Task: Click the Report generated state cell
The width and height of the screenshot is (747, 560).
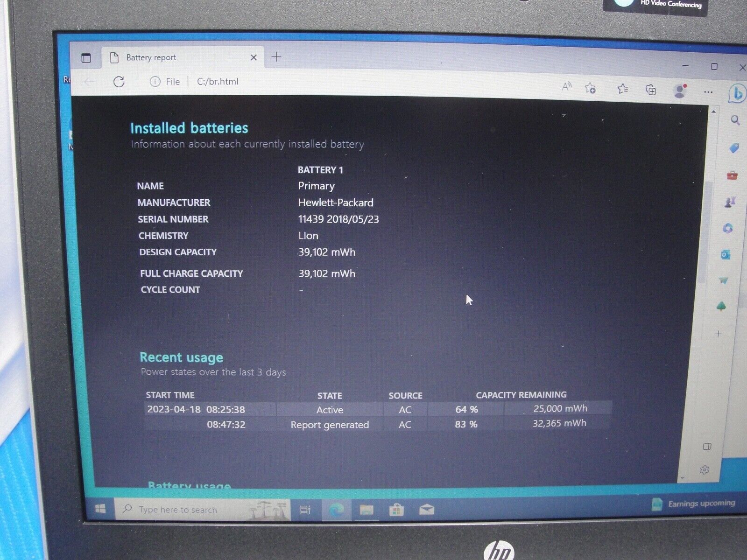Action: click(330, 425)
